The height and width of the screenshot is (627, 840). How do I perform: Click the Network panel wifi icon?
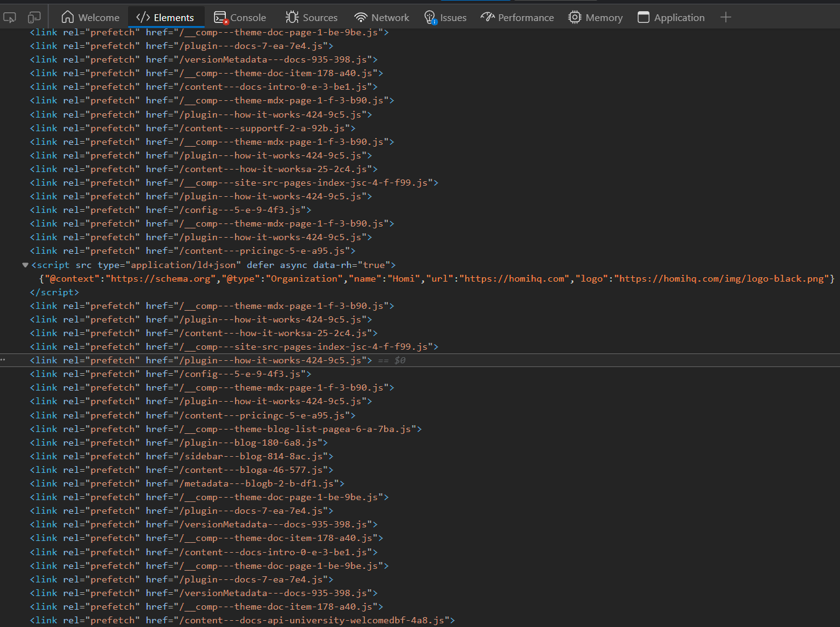(x=359, y=17)
